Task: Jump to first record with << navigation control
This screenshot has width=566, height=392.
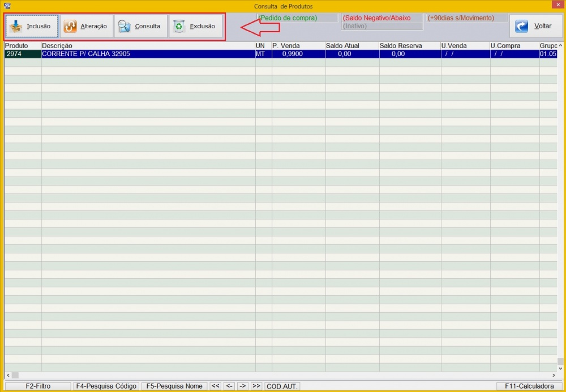Action: click(215, 386)
